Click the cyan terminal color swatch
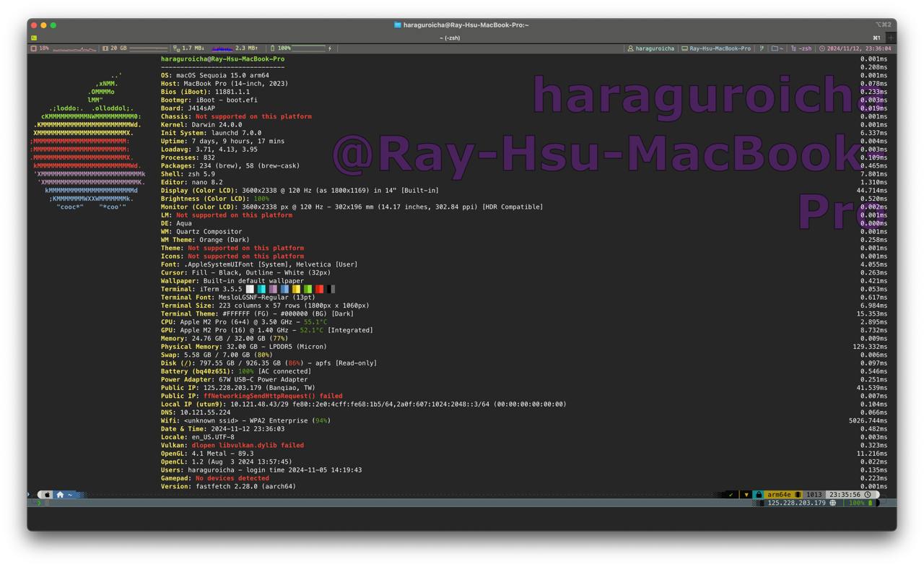924x567 pixels. pyautogui.click(x=261, y=289)
